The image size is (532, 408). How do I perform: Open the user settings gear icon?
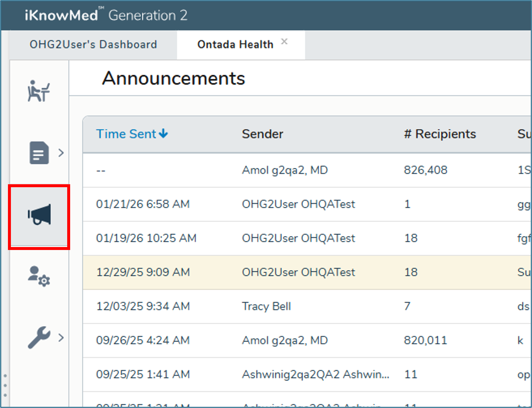[39, 276]
